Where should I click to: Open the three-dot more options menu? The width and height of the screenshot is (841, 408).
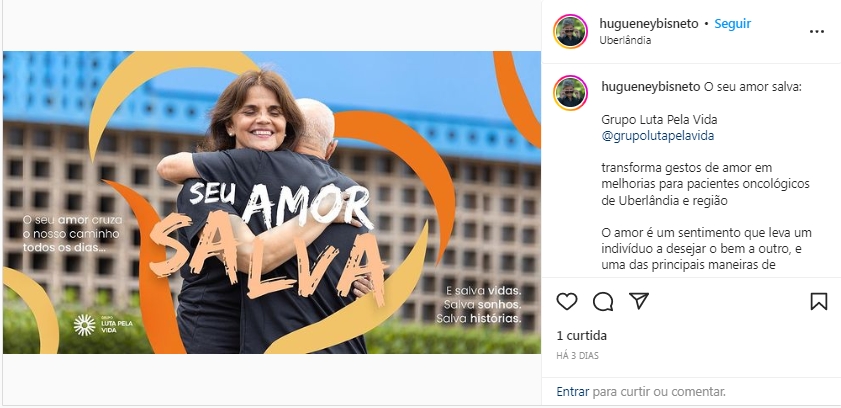coord(816,32)
